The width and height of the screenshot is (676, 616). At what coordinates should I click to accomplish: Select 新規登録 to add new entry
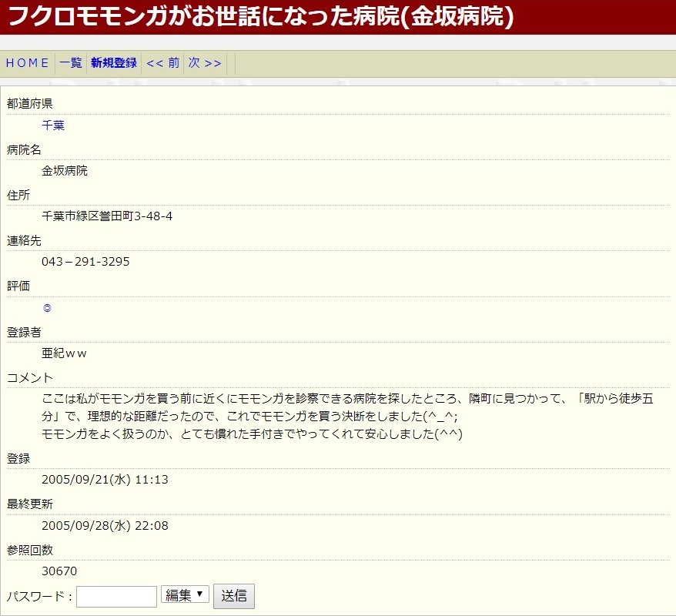pyautogui.click(x=113, y=63)
